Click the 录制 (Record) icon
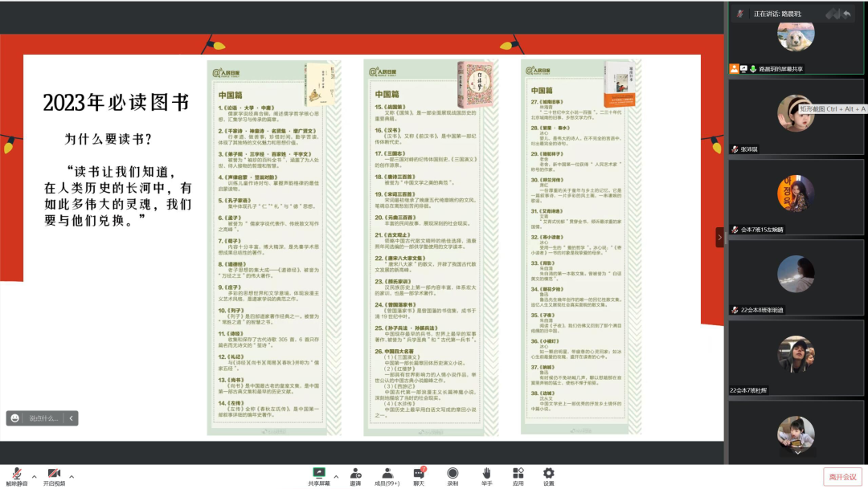 point(452,474)
